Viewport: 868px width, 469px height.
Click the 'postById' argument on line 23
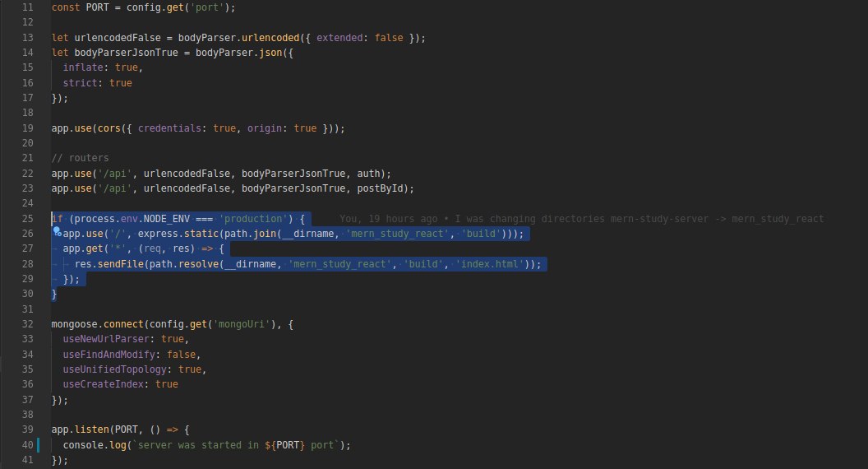tap(380, 188)
